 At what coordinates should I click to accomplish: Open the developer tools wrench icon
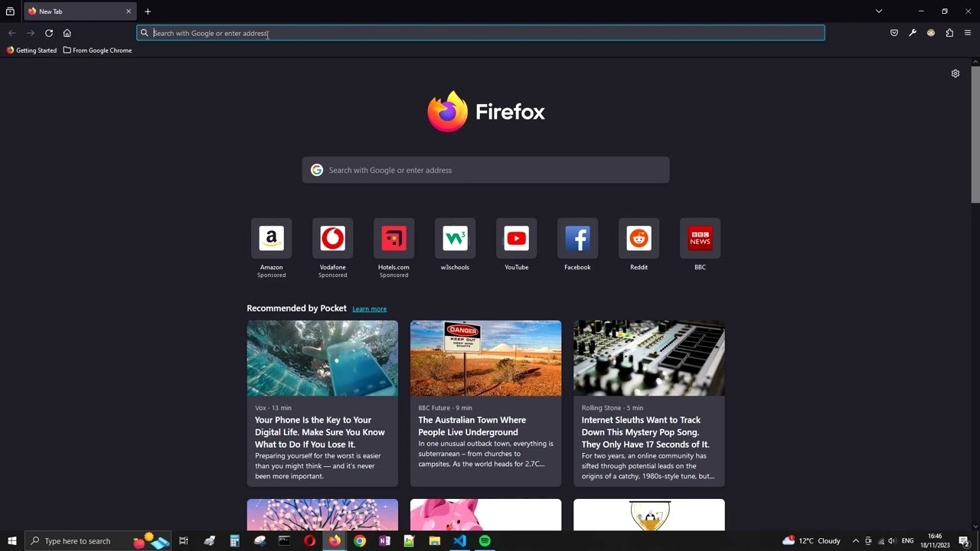tap(913, 33)
